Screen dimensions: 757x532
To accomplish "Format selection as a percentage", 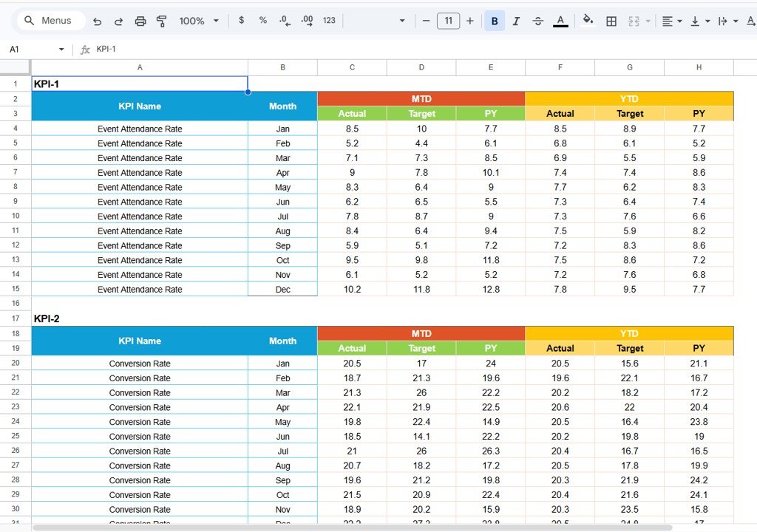I will coord(262,21).
